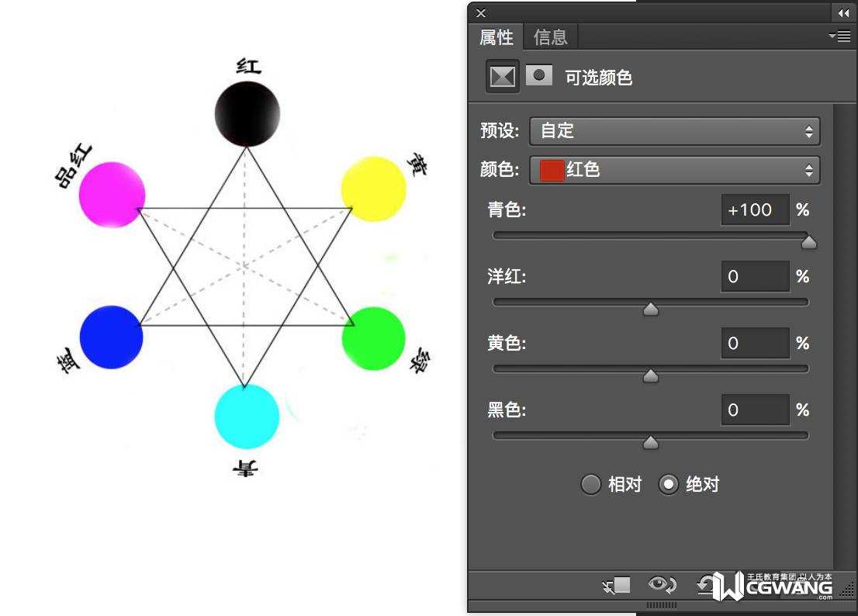Select the 绝对 (Absolute) radio button

pos(668,484)
